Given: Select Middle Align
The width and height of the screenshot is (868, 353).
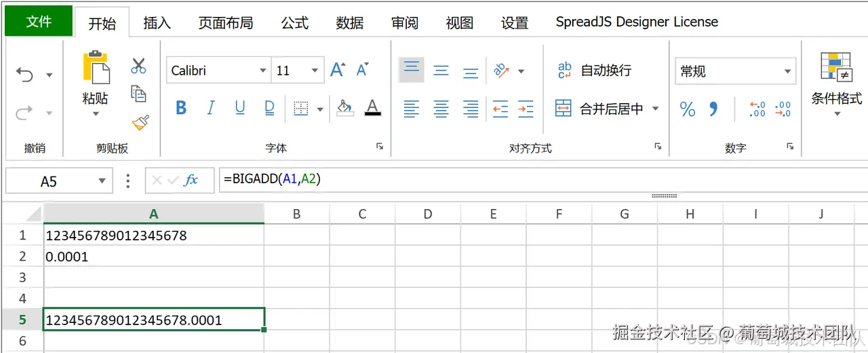Looking at the screenshot, I should [x=441, y=71].
